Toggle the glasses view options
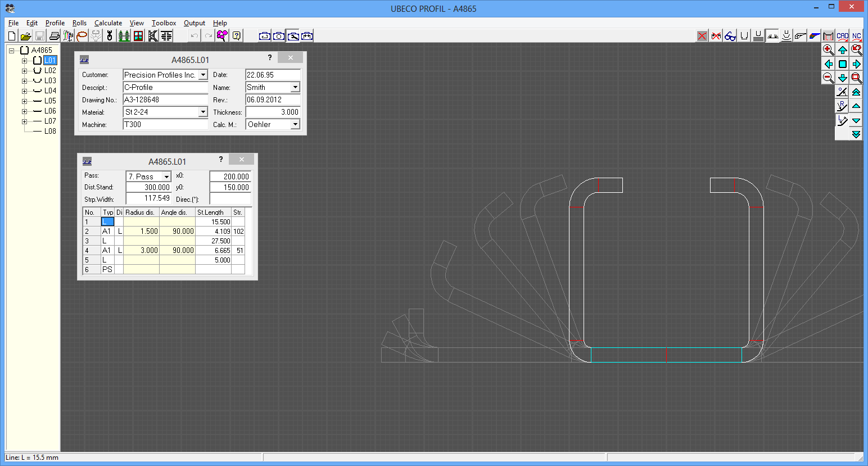This screenshot has width=868, height=466. [x=730, y=35]
